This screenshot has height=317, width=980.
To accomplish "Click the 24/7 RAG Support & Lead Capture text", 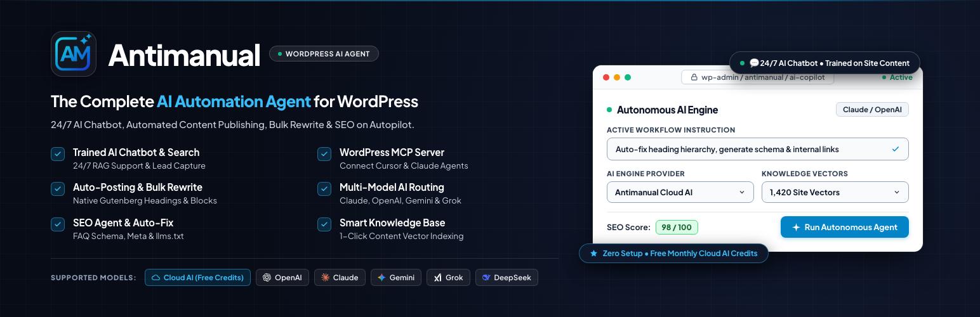I will pos(139,165).
